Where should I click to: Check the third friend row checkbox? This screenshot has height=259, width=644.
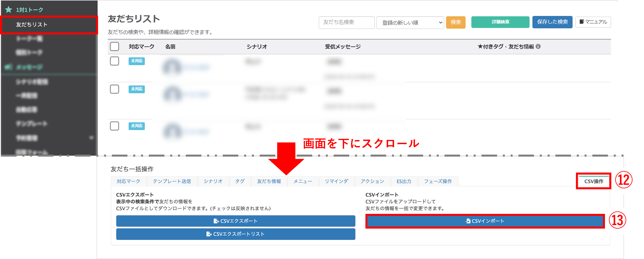(114, 126)
